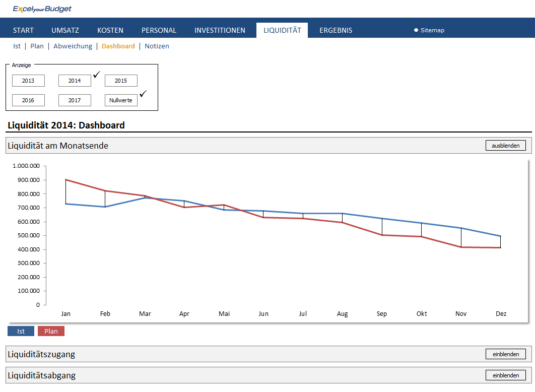This screenshot has width=535, height=392.
Task: Open the Plan sub-page link
Action: click(37, 46)
